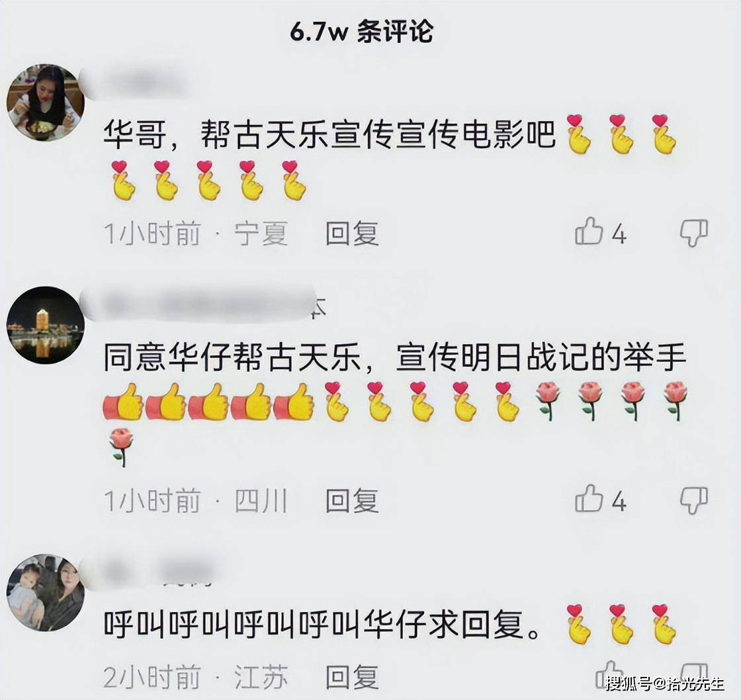This screenshot has height=700, width=741.
Task: Dislike the 四川 comment about 明日战记
Action: tap(694, 500)
